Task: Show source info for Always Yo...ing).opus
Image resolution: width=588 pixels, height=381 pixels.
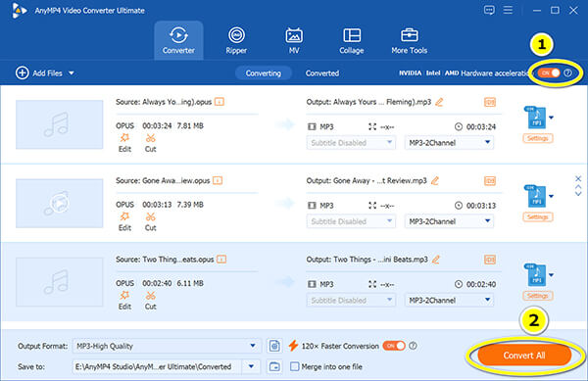Action: [220, 102]
